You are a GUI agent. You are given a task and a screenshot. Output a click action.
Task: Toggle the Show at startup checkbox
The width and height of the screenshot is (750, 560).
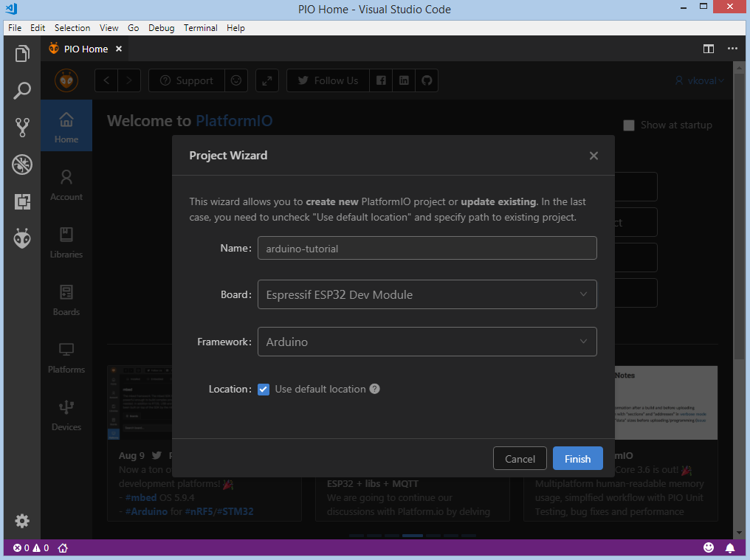tap(629, 125)
